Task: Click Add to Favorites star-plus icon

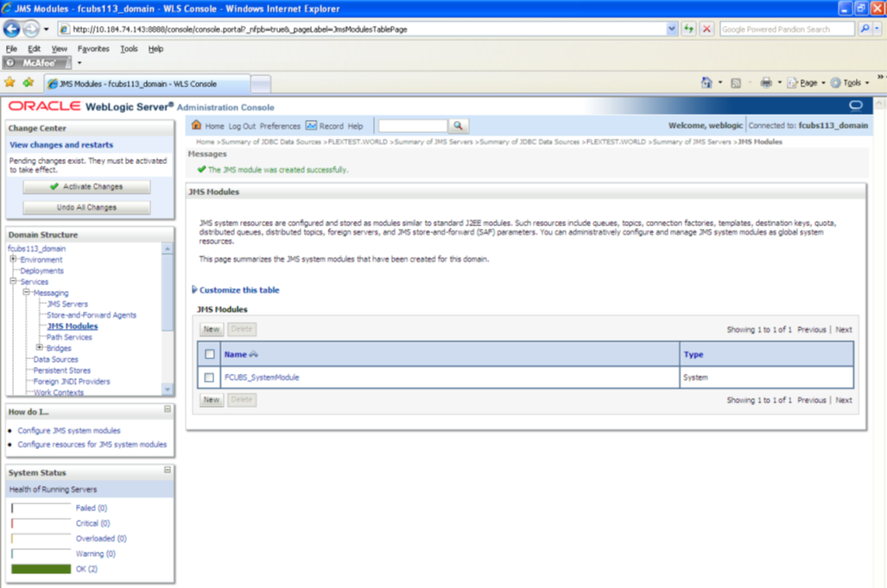Action: click(x=29, y=83)
